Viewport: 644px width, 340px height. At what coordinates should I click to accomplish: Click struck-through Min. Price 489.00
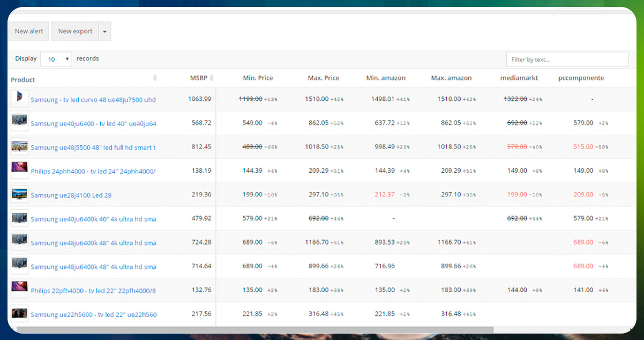252,147
